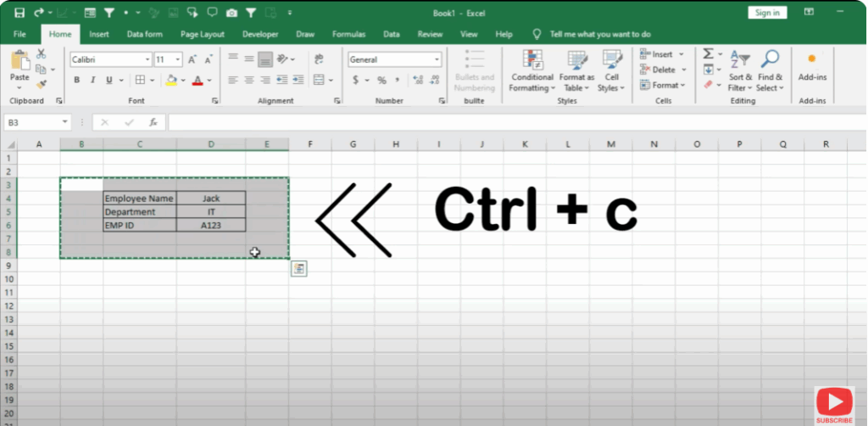This screenshot has width=868, height=426.
Task: Click Delete in the Cells group
Action: [x=663, y=70]
